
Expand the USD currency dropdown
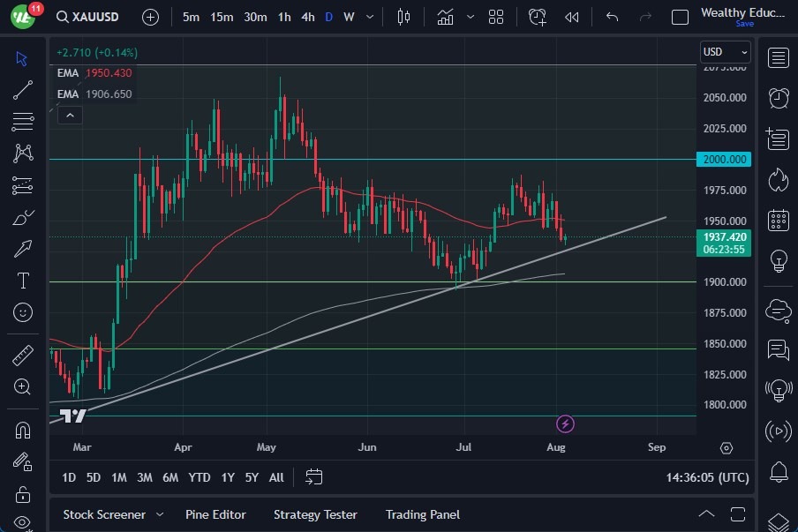(726, 52)
